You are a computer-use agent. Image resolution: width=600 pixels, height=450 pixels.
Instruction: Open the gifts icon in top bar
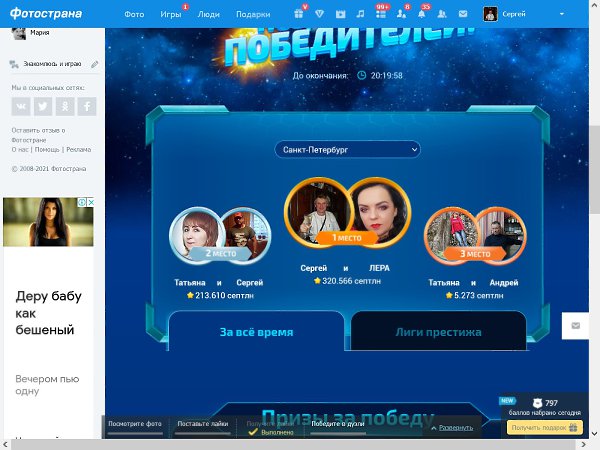[x=300, y=14]
